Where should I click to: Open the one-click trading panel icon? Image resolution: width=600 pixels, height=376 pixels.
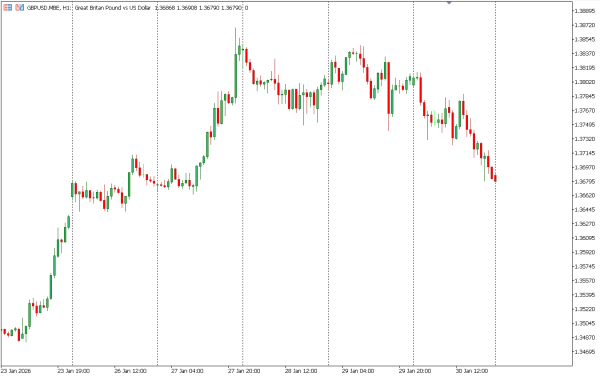pyautogui.click(x=7, y=7)
